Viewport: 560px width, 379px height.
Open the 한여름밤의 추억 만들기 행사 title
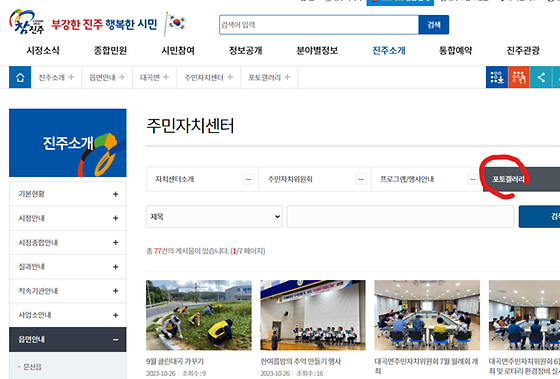pos(301,361)
